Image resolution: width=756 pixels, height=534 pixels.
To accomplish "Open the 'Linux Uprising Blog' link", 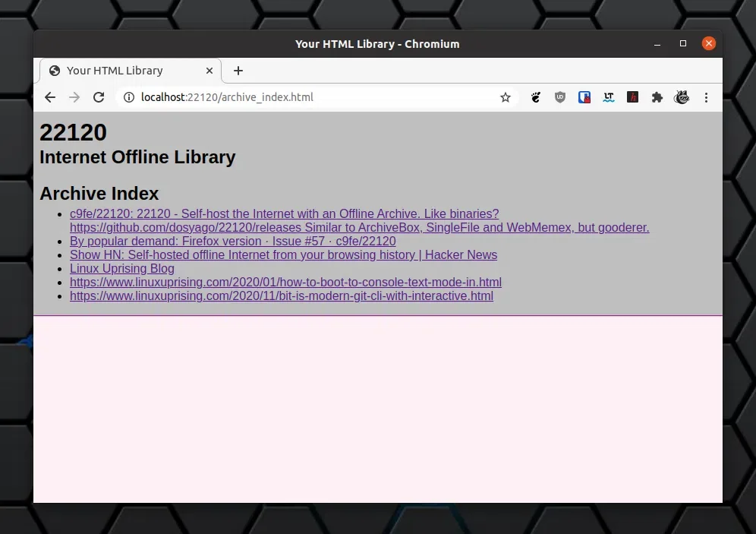I will (122, 269).
